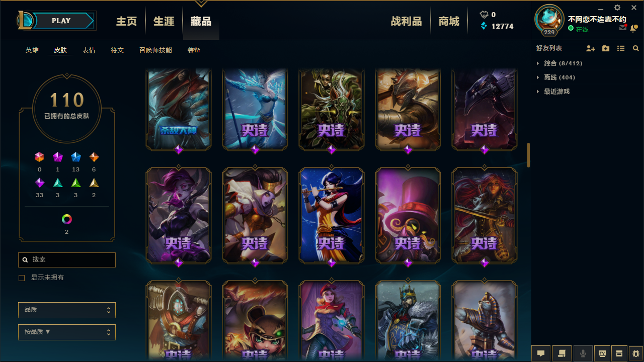Enable the 显示未拥有 checkbox
The height and width of the screenshot is (362, 644).
22,278
